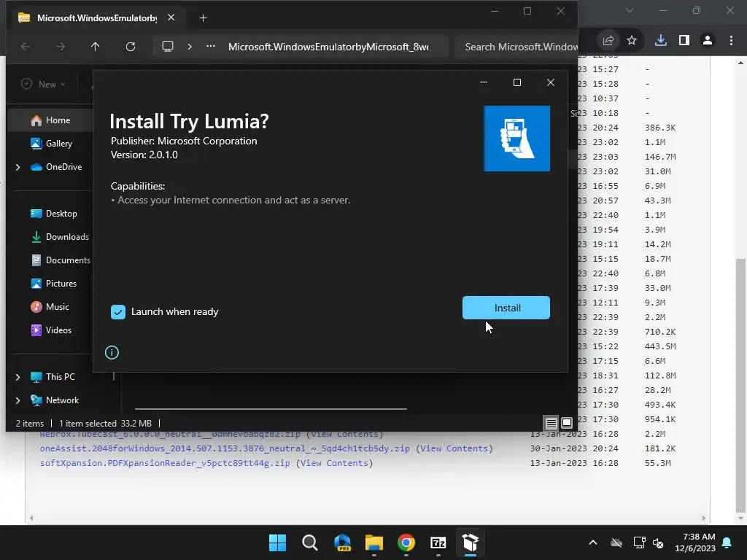This screenshot has height=560, width=747.
Task: Open Videos quick access folder
Action: point(52,330)
